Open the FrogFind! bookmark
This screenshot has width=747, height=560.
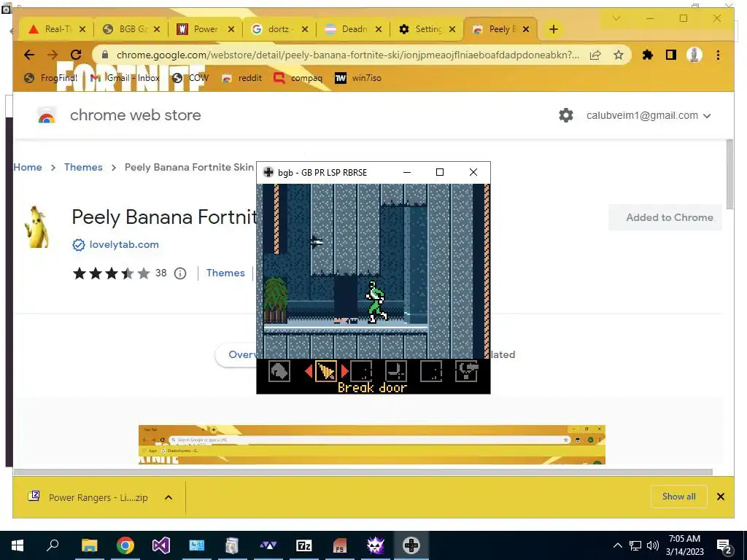point(51,77)
